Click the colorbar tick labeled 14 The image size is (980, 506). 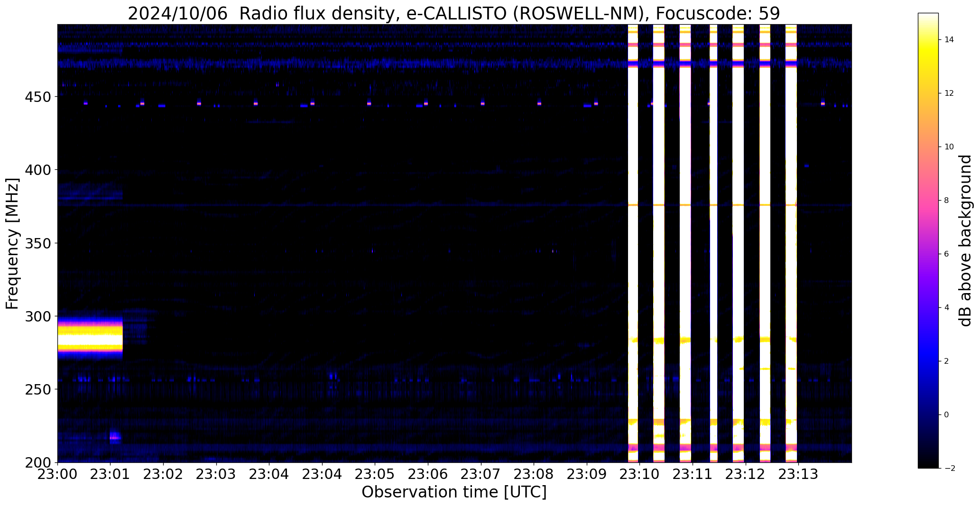pos(949,40)
